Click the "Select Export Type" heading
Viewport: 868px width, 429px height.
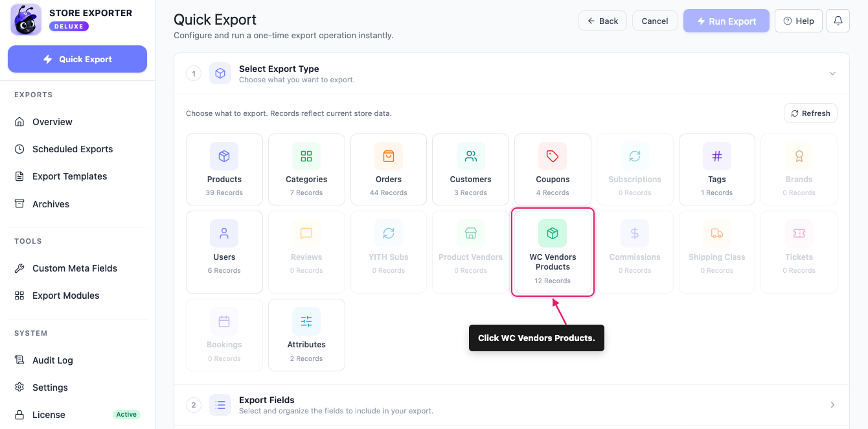[279, 69]
